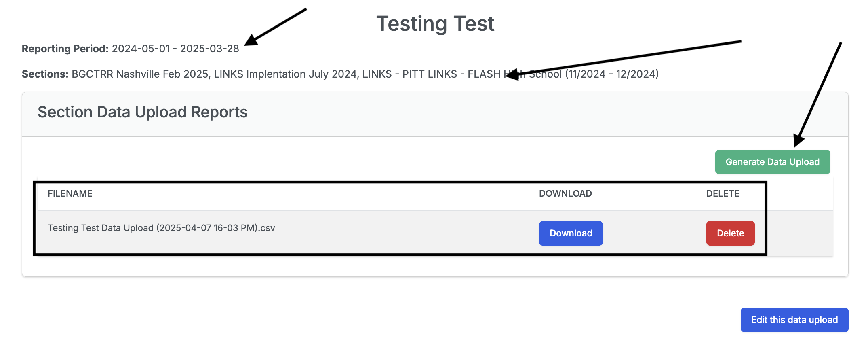Click the green Generate Data Upload button

[x=773, y=162]
